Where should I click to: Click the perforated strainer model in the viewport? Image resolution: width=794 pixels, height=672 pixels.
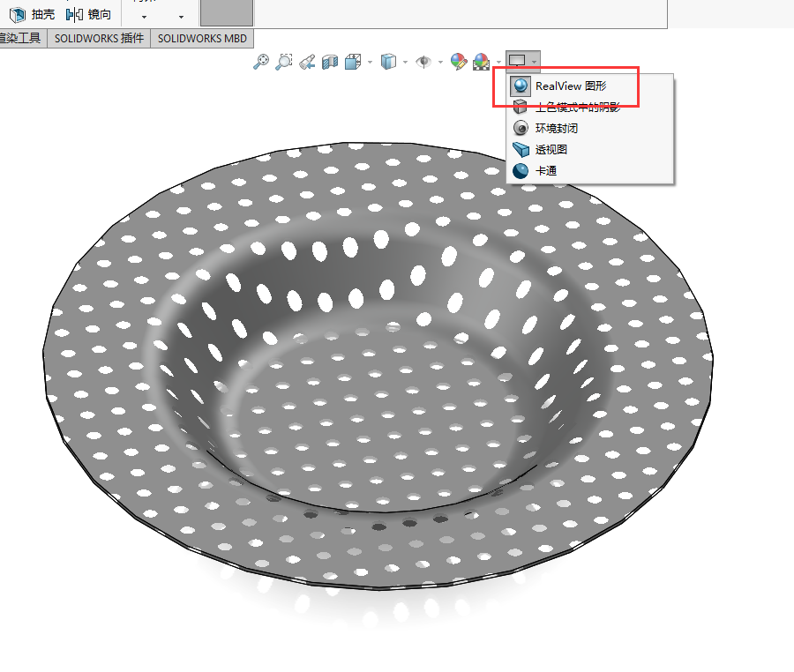(378, 364)
